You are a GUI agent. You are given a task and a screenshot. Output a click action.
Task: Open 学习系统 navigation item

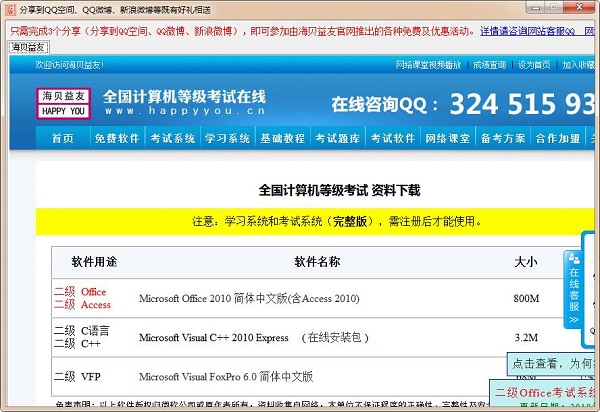(x=227, y=138)
